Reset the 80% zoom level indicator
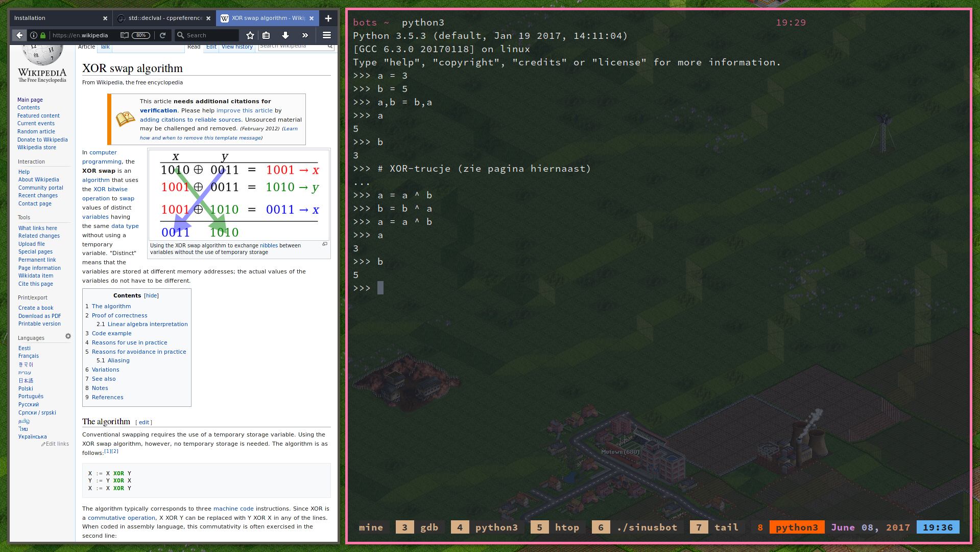980x552 pixels. 141,35
